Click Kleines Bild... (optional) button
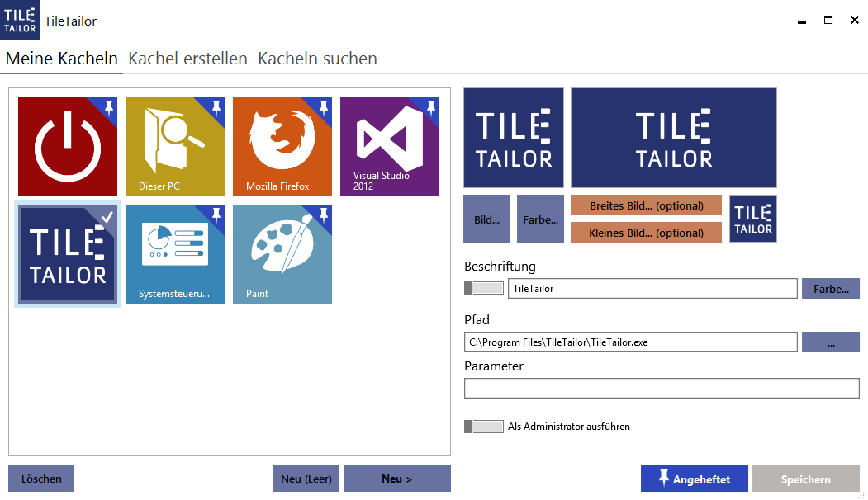 click(646, 233)
